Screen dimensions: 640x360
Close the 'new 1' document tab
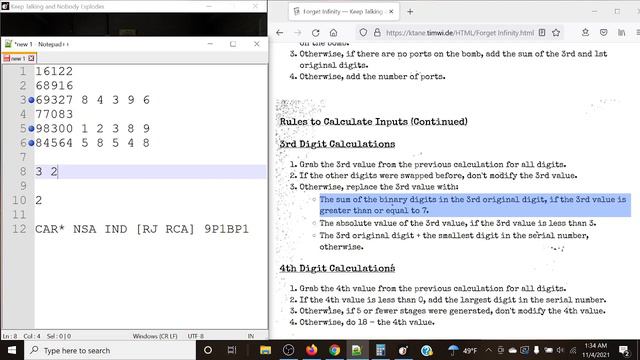(x=31, y=58)
